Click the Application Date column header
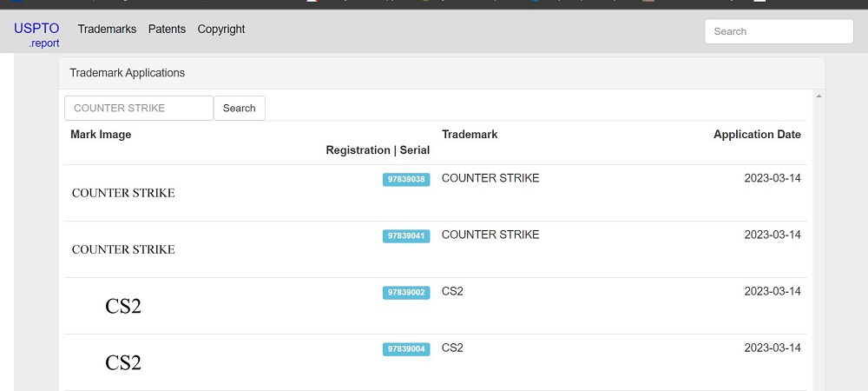868x391 pixels. coord(757,135)
